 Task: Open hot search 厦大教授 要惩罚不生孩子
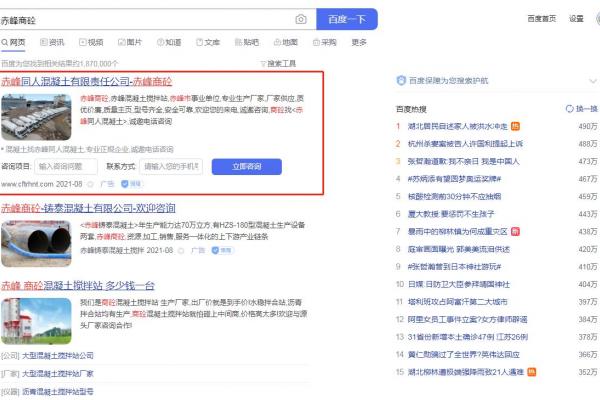[x=451, y=214]
